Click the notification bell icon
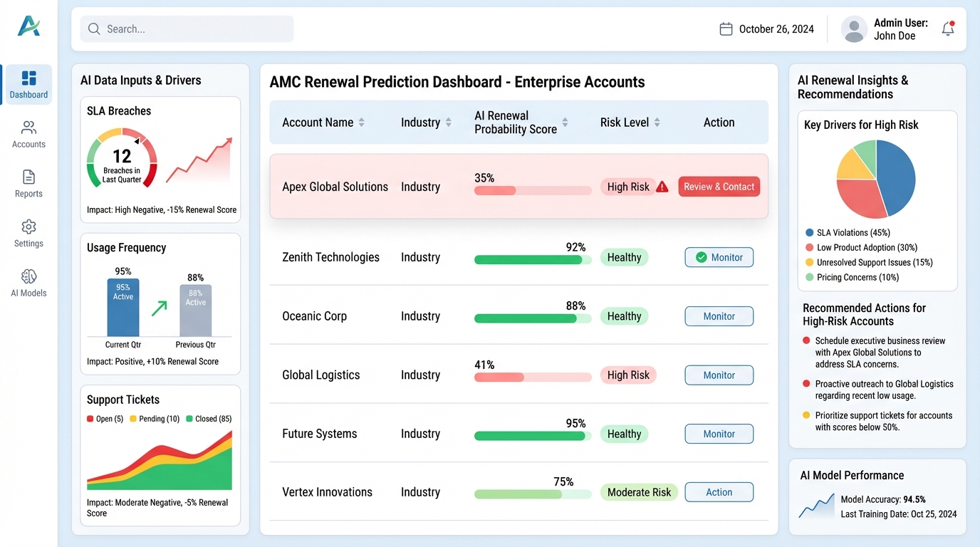980x547 pixels. pyautogui.click(x=948, y=28)
